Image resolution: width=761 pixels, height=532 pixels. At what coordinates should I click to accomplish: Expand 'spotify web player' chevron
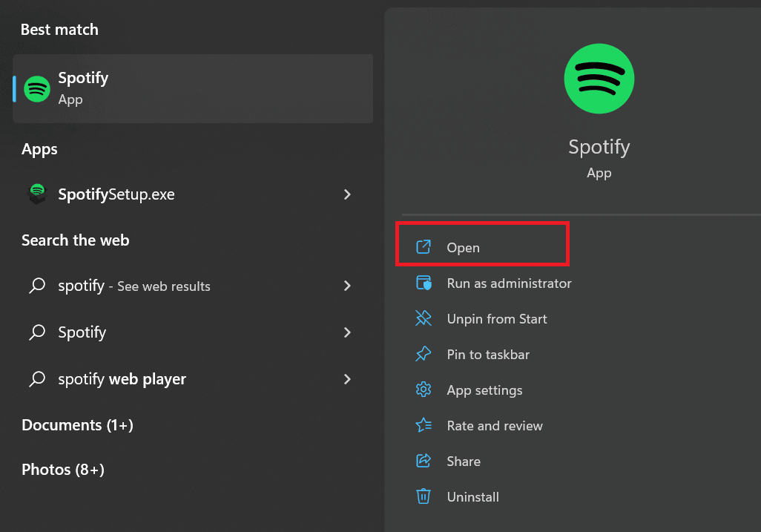click(347, 379)
